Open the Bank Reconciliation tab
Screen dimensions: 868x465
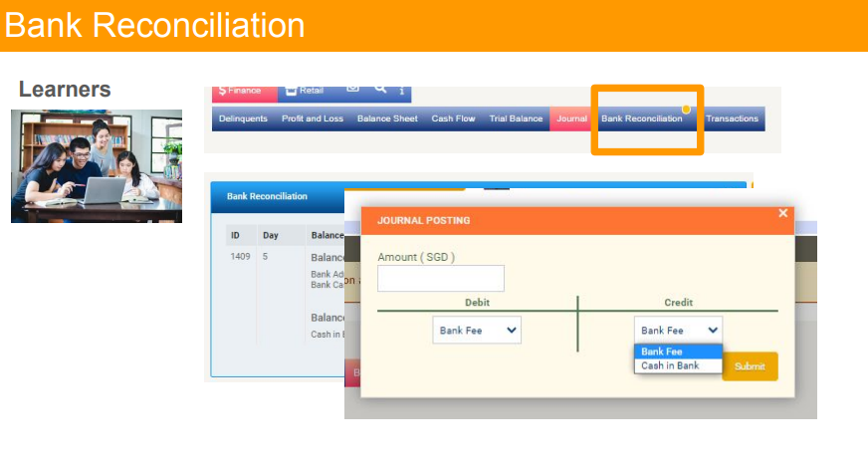coord(642,118)
